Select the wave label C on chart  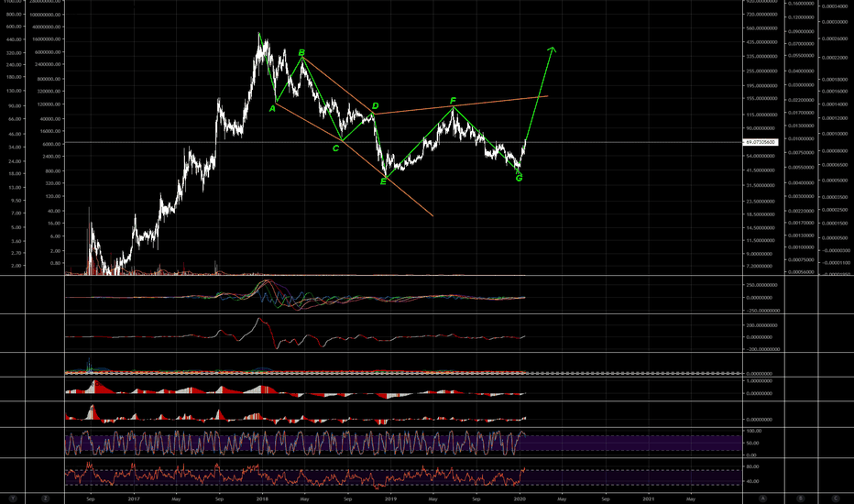tap(336, 148)
